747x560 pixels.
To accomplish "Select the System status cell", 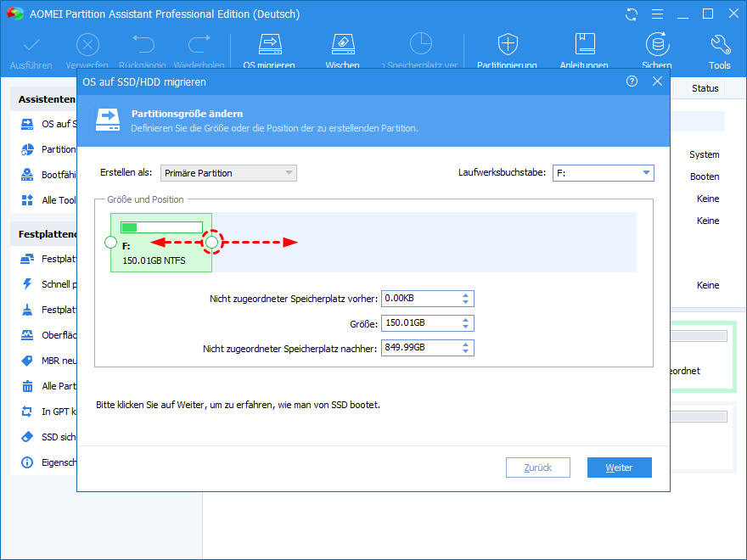I will 704,154.
